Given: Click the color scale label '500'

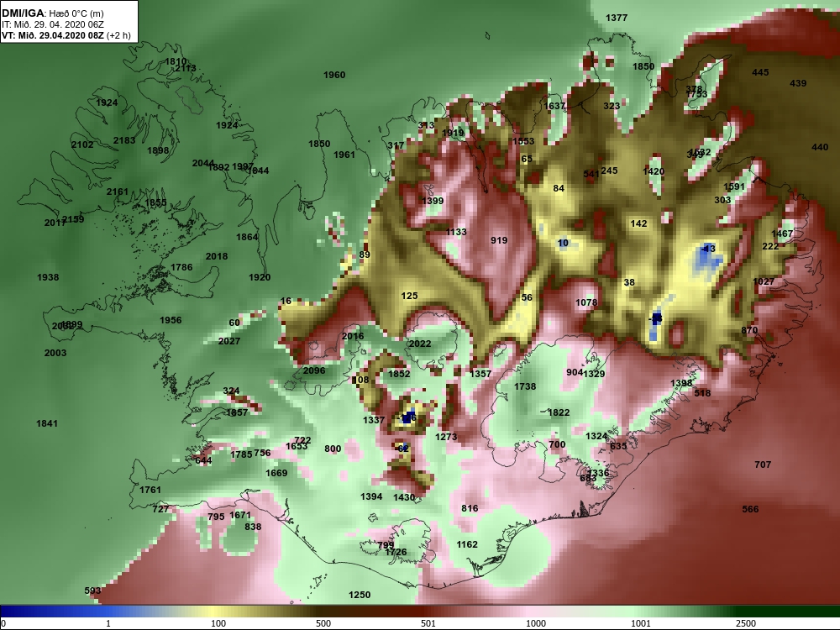Looking at the screenshot, I should pos(323,623).
